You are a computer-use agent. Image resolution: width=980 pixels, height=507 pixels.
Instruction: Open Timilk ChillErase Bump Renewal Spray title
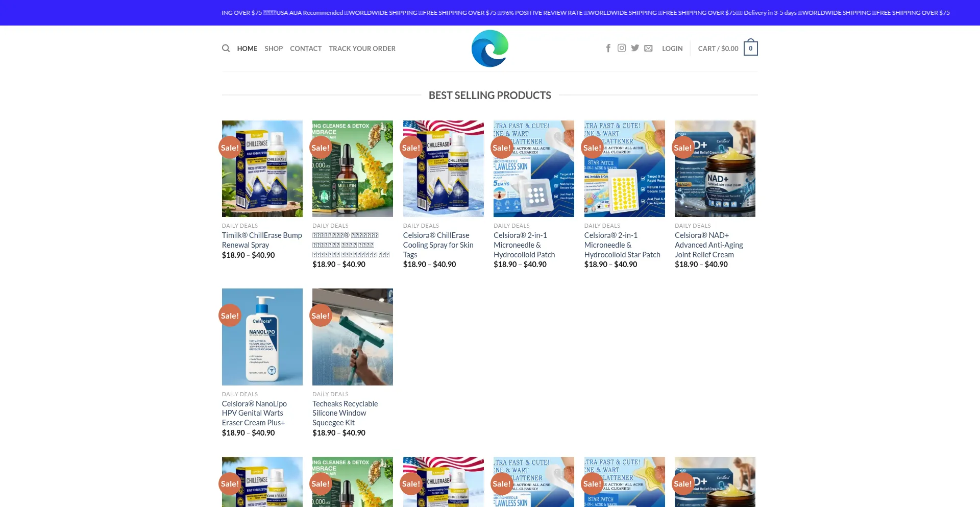(x=262, y=240)
